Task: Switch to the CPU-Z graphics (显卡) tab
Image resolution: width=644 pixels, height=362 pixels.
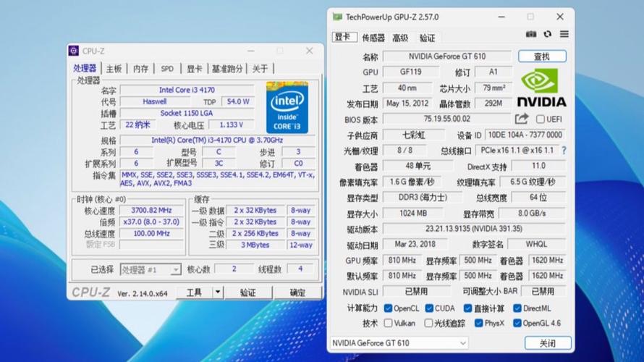Action: pos(194,69)
